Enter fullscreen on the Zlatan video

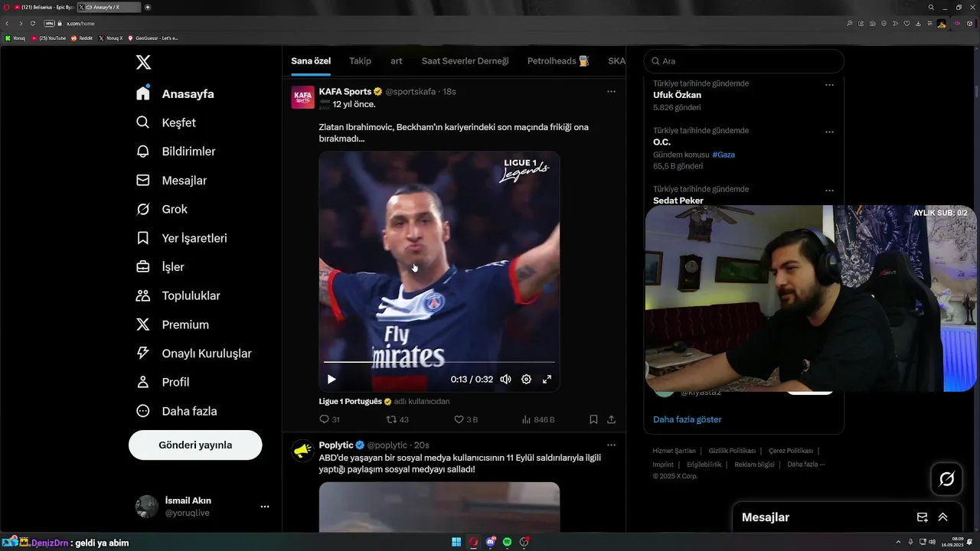pyautogui.click(x=547, y=379)
